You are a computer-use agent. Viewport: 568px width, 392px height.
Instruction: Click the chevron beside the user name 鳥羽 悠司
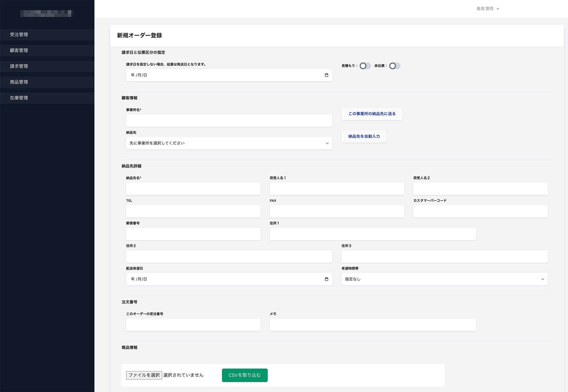tap(498, 9)
